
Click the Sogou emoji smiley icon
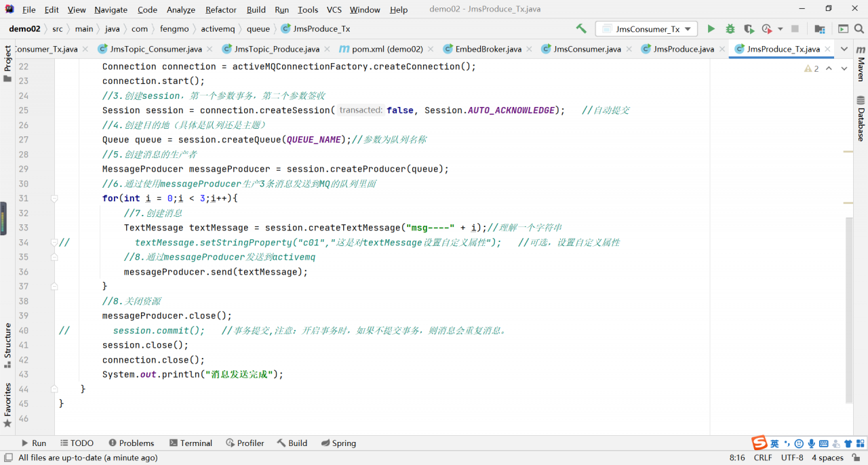point(799,443)
